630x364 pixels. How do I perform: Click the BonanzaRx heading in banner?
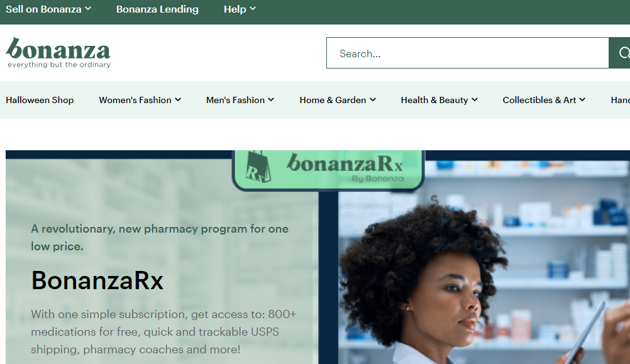(x=97, y=280)
